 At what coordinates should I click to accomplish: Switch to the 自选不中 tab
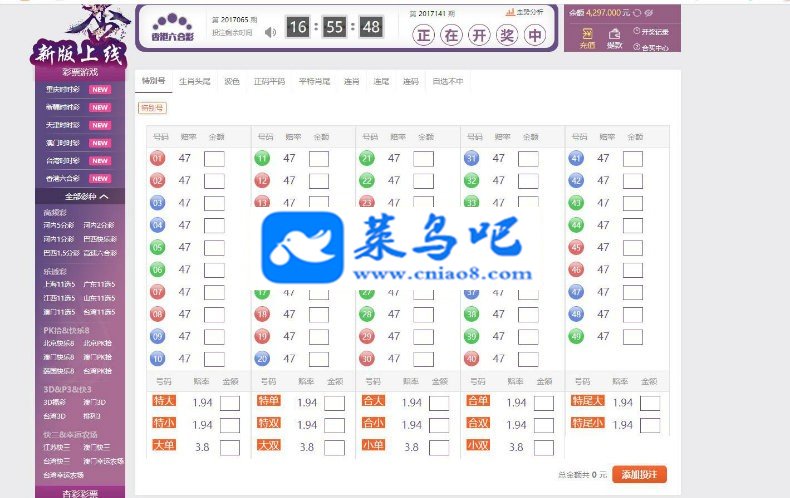(447, 81)
